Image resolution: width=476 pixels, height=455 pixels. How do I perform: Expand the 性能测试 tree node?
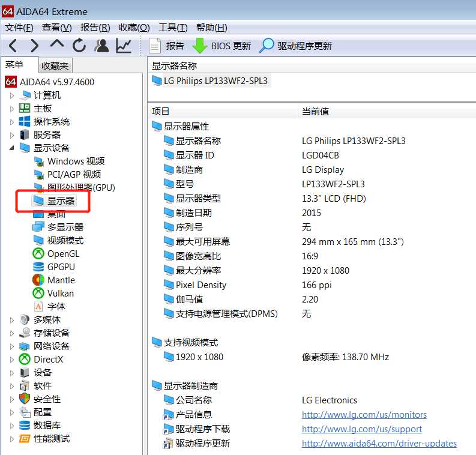pos(12,439)
